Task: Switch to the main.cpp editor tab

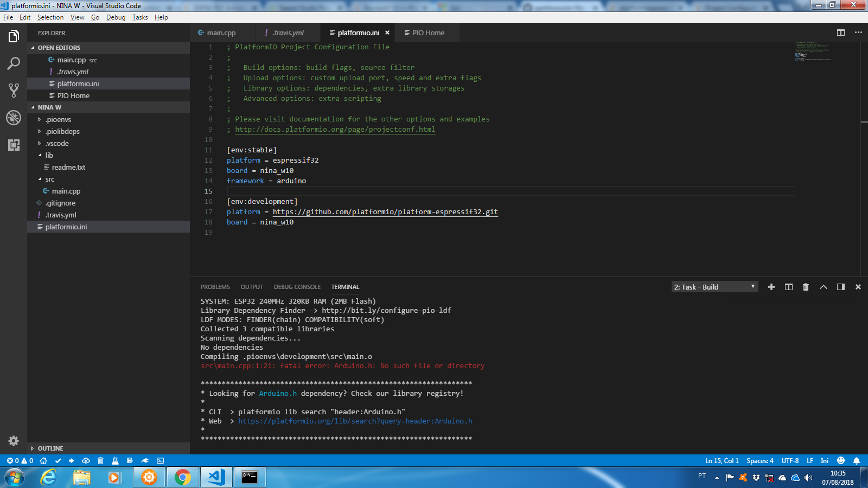Action: click(221, 33)
